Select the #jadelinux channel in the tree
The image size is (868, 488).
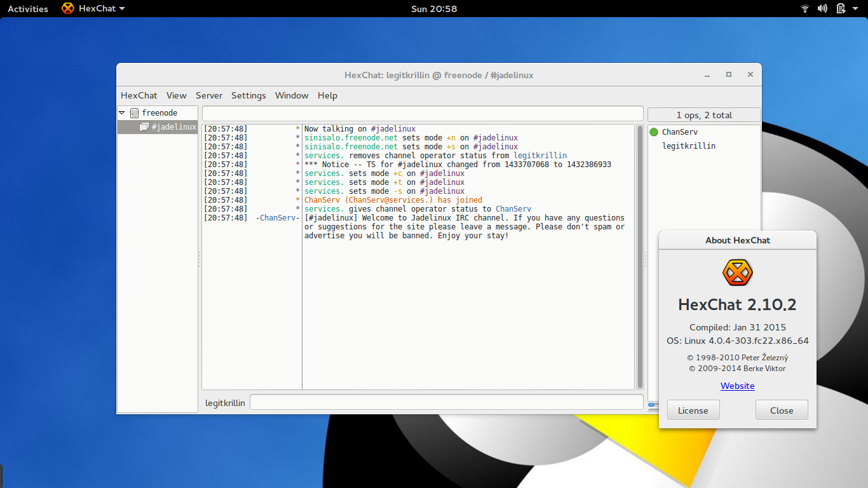click(x=158, y=127)
